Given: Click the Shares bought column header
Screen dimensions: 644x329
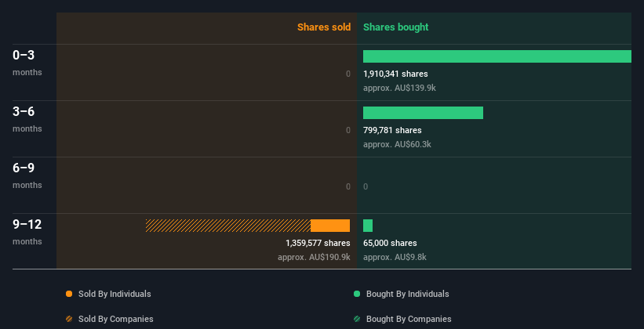Looking at the screenshot, I should pos(396,27).
